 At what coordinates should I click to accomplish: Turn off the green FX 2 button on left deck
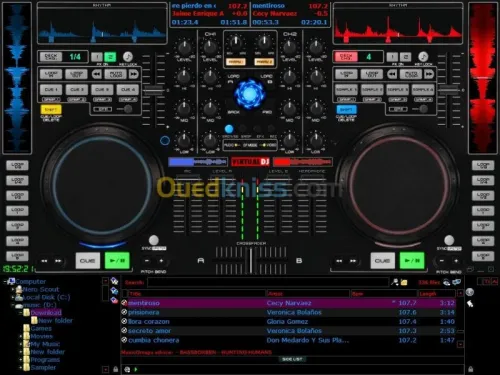click(110, 57)
